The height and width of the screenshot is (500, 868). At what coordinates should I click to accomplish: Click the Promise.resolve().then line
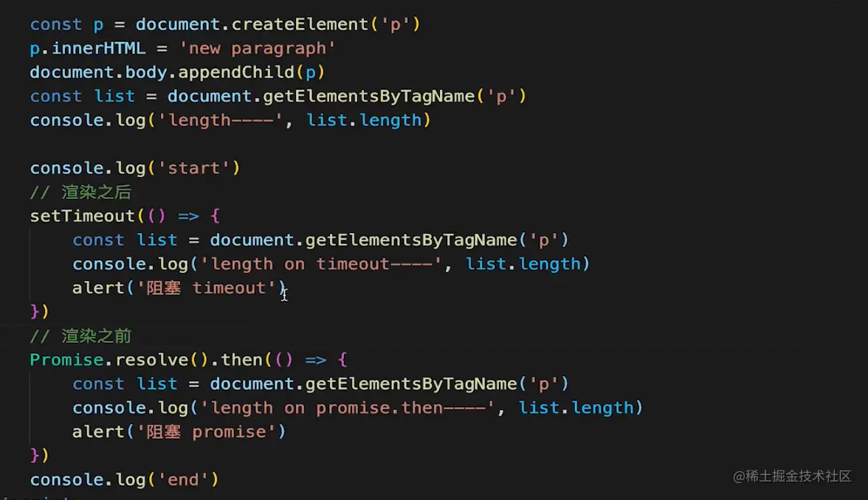pyautogui.click(x=189, y=360)
